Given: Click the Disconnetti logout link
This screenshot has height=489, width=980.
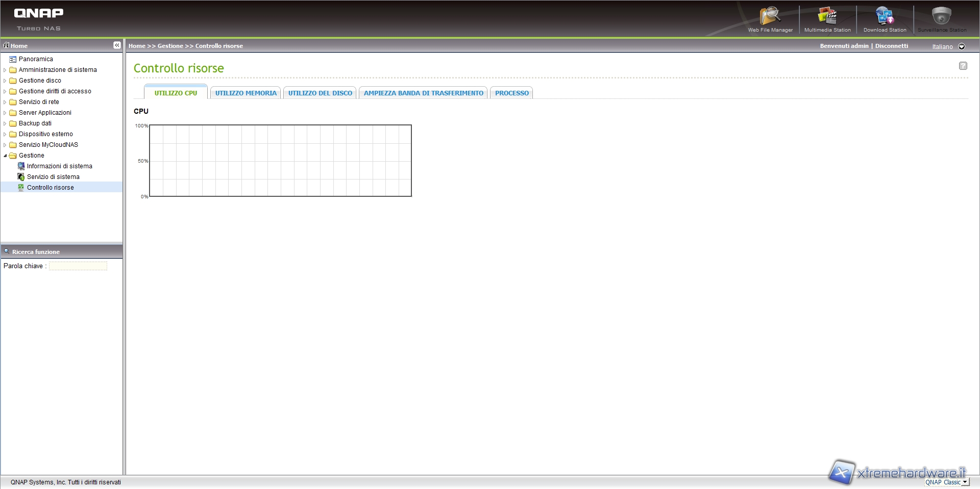Looking at the screenshot, I should 891,46.
